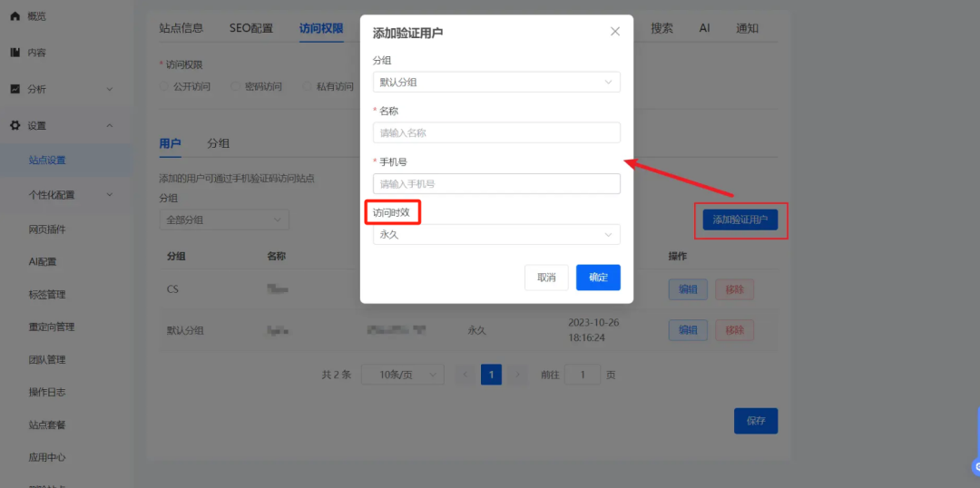Select the 分组 sub-tab
Viewport: 980px width, 488px height.
pos(218,143)
